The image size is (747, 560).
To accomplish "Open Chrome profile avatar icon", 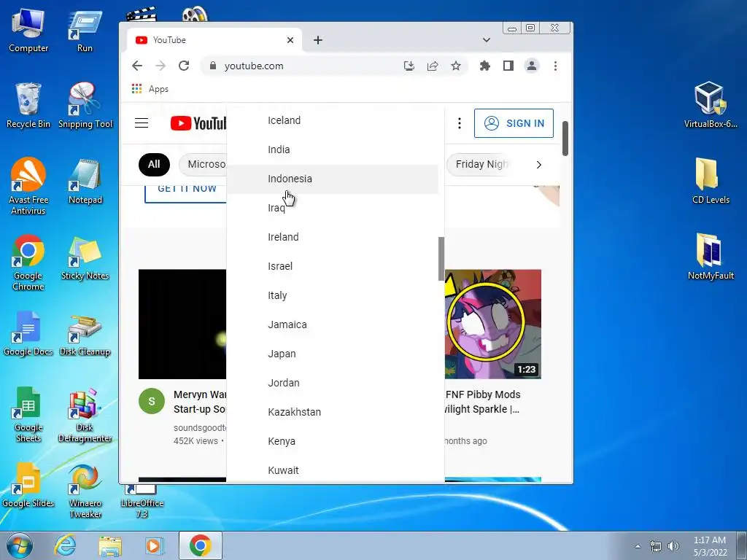I will tap(532, 66).
